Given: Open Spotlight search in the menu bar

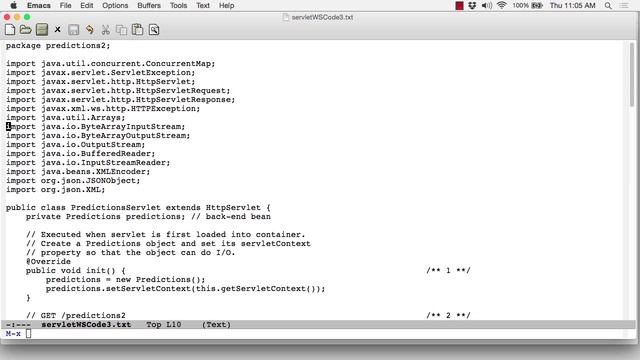Looking at the screenshot, I should (608, 5).
